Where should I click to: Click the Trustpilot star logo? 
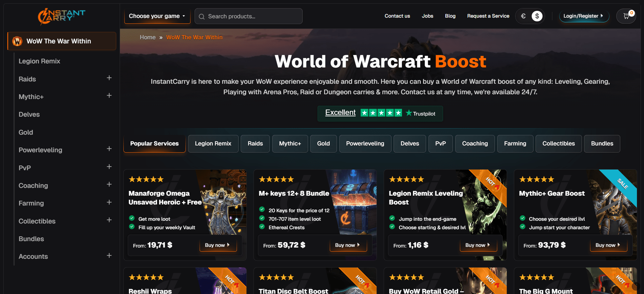click(409, 113)
